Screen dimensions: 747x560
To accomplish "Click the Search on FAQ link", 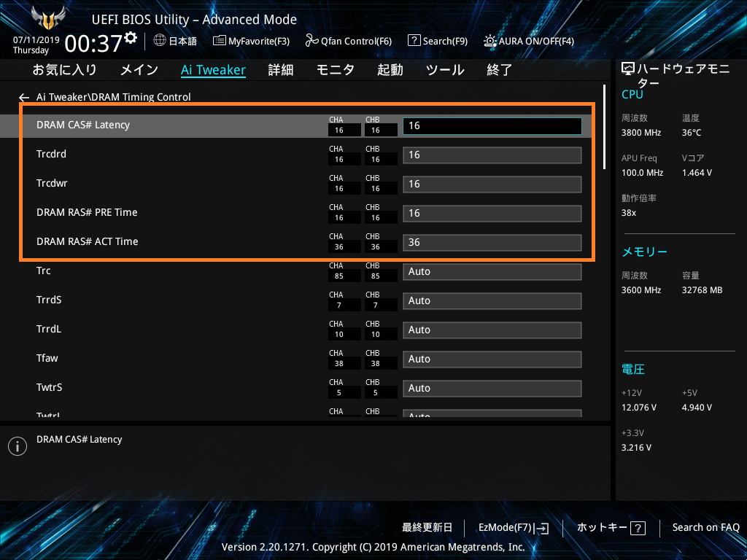I will (x=705, y=527).
